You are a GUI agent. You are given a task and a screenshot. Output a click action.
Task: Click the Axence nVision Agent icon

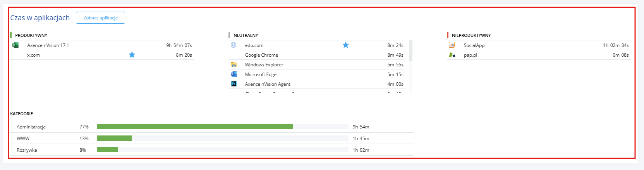click(234, 84)
